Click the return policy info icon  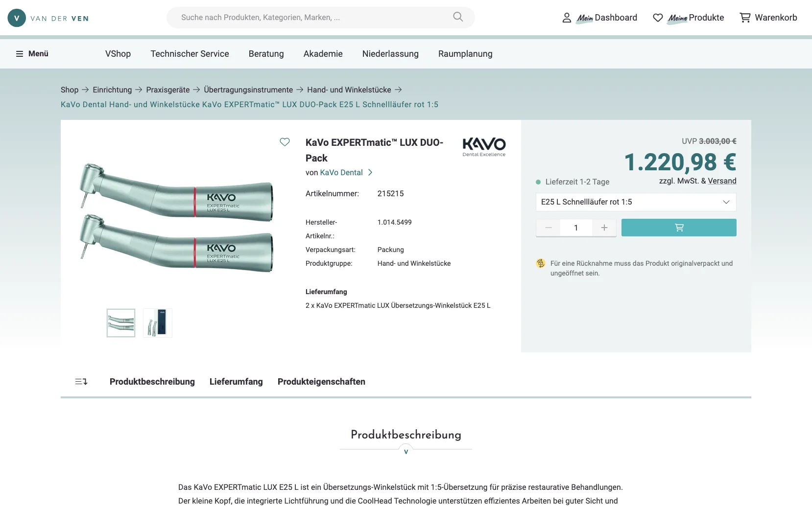point(541,263)
